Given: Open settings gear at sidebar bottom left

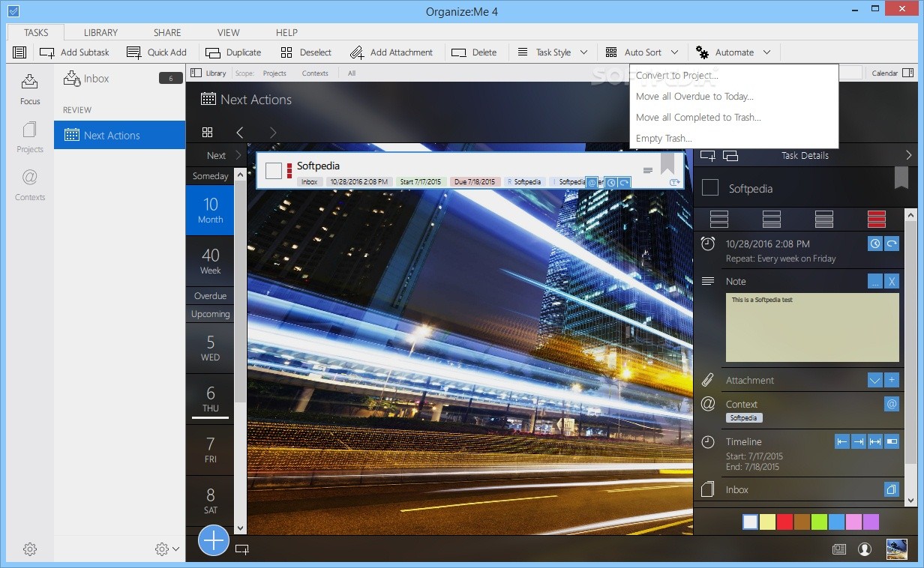Looking at the screenshot, I should click(x=30, y=549).
